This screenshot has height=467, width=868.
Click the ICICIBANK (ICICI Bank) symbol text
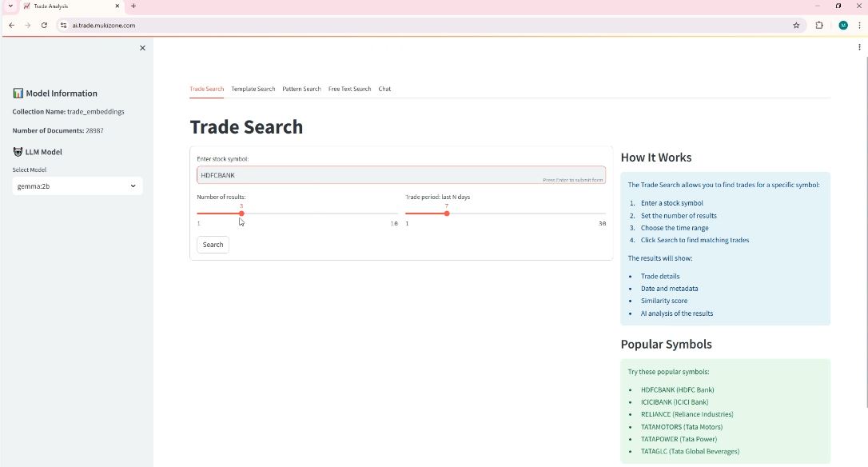(x=675, y=402)
